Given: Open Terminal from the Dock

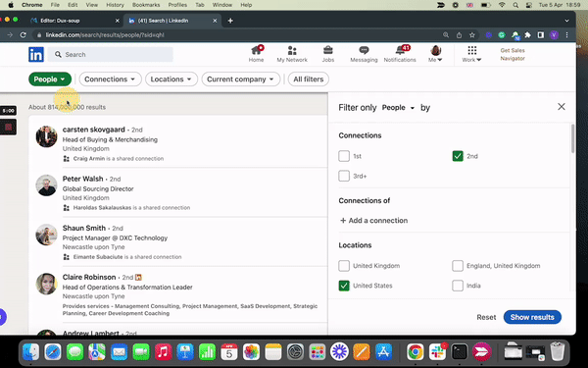Looking at the screenshot, I should [x=460, y=352].
